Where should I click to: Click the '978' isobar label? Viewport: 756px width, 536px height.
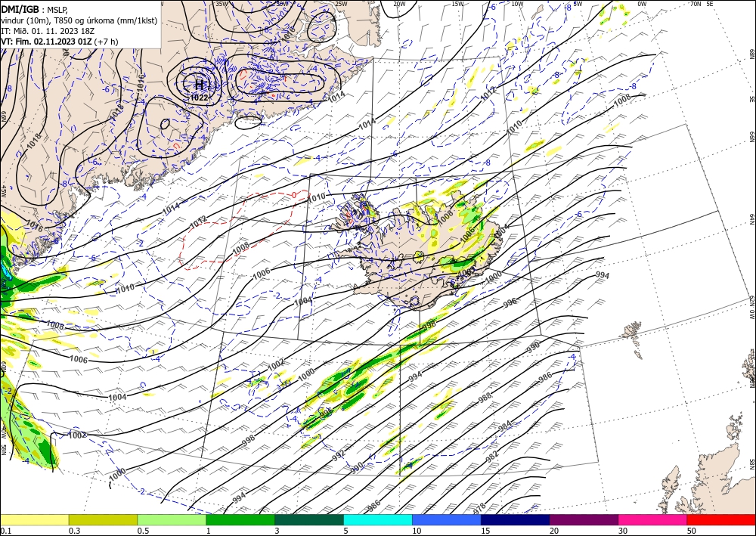[479, 508]
